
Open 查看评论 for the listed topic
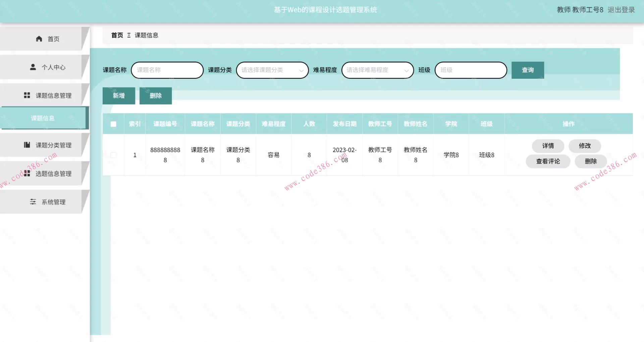pos(548,161)
